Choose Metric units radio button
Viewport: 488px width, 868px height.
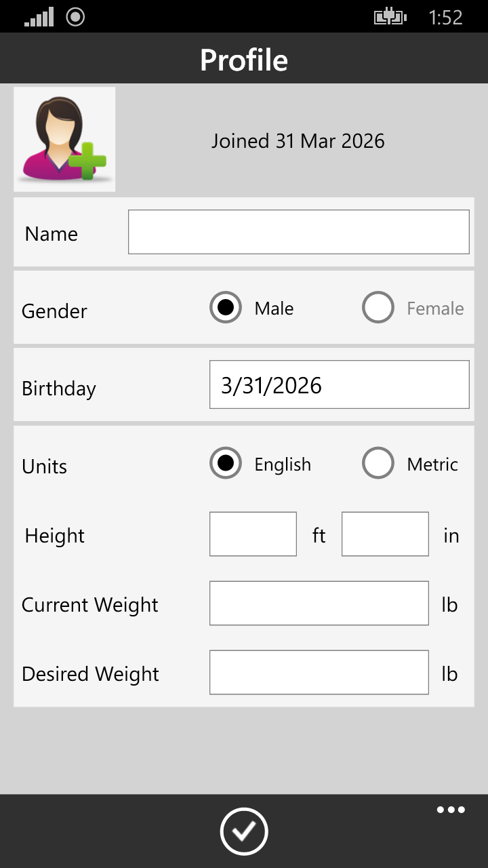(378, 464)
